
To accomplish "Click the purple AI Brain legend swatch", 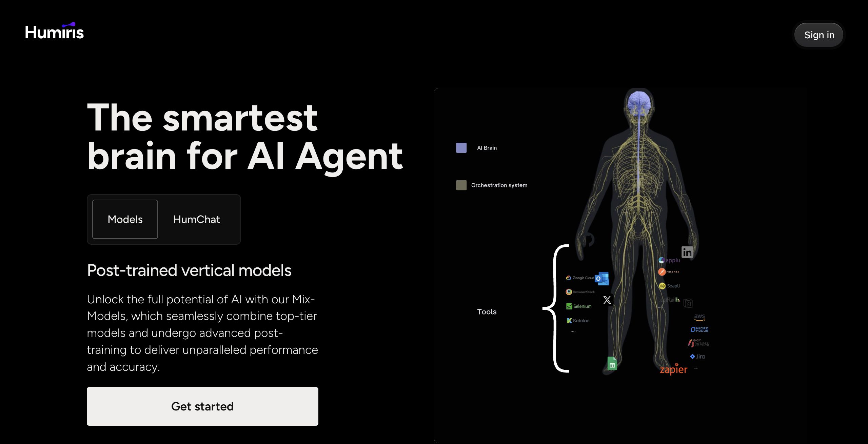I will point(461,148).
